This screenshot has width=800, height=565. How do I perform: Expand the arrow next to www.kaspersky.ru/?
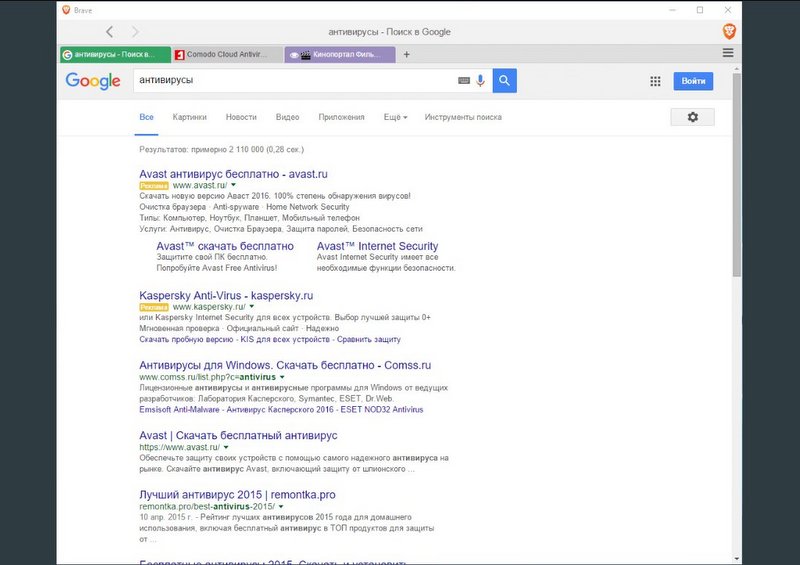coord(252,307)
